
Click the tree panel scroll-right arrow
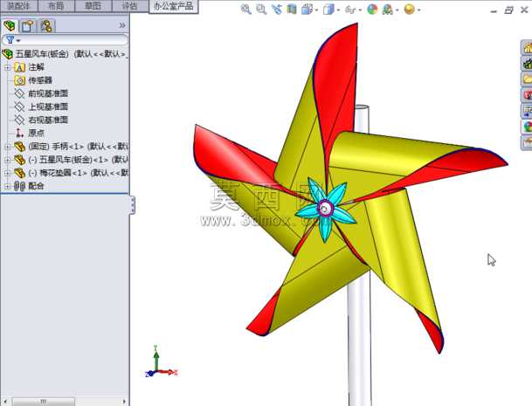click(x=125, y=402)
